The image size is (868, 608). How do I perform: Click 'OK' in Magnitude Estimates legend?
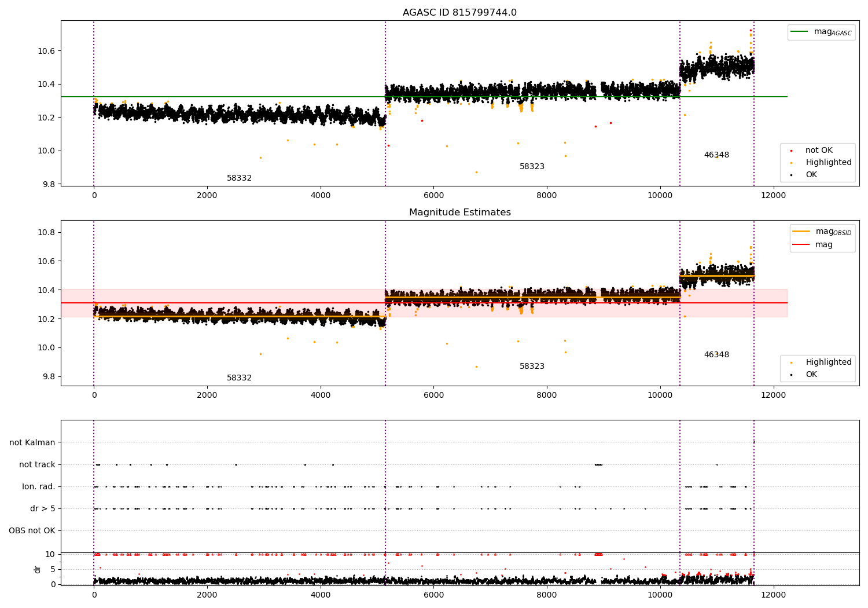(x=811, y=375)
